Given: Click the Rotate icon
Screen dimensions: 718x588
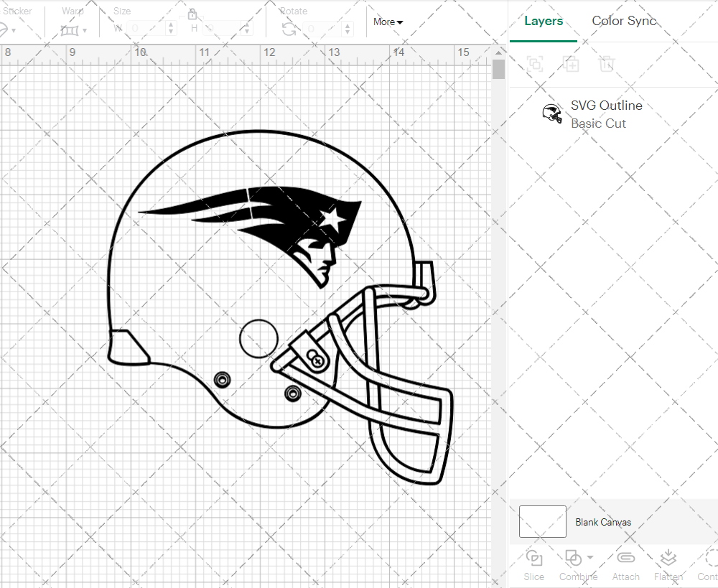Looking at the screenshot, I should [x=289, y=29].
